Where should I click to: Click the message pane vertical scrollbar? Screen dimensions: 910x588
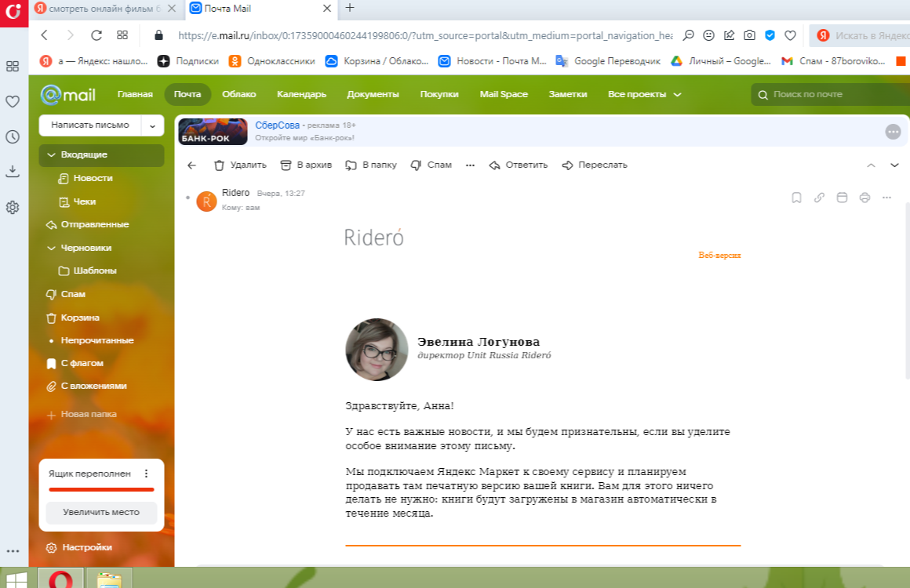[x=907, y=290]
